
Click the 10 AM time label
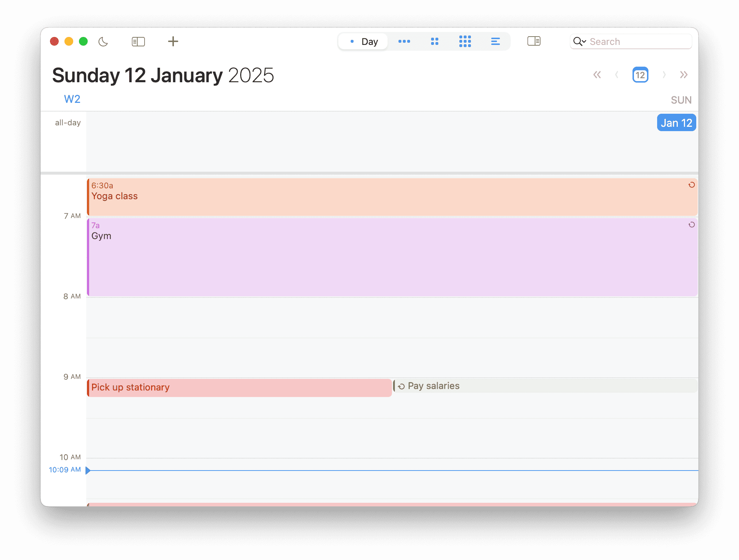pyautogui.click(x=70, y=457)
